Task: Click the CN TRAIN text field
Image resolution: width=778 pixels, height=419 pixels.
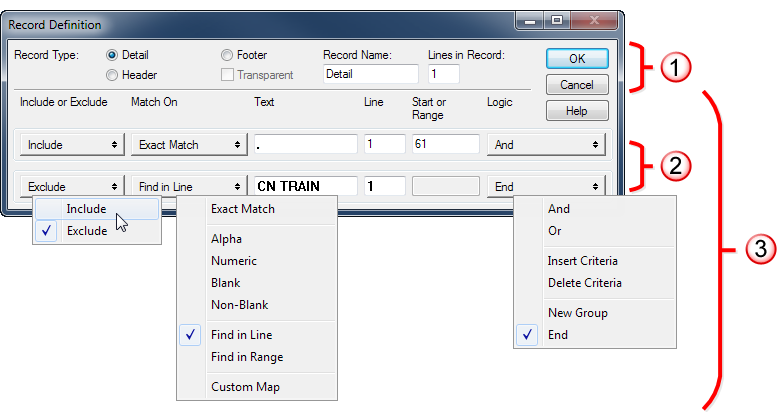Action: coord(305,186)
